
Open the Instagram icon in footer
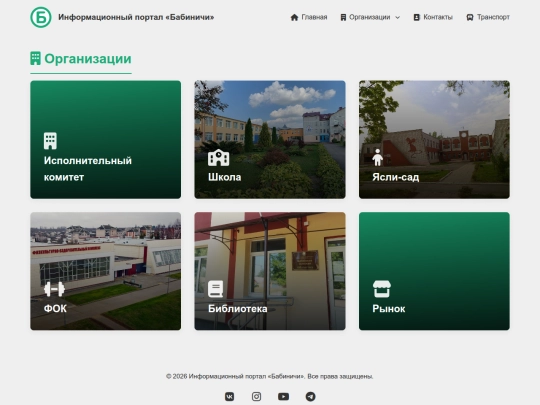[256, 397]
